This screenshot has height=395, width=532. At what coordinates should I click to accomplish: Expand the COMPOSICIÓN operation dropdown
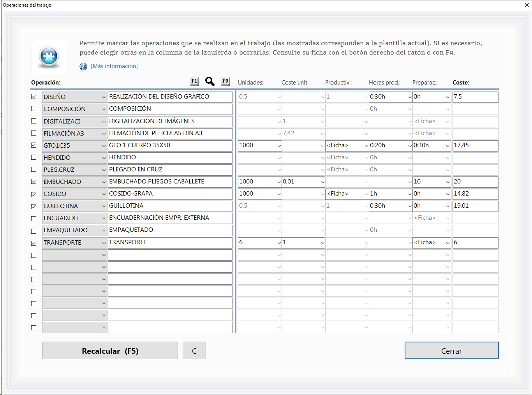point(104,109)
